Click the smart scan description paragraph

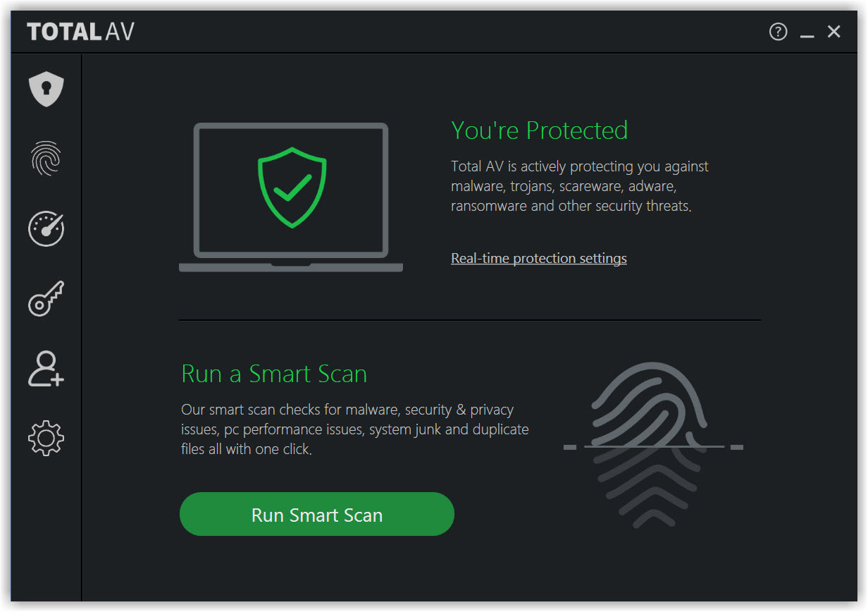tap(354, 429)
